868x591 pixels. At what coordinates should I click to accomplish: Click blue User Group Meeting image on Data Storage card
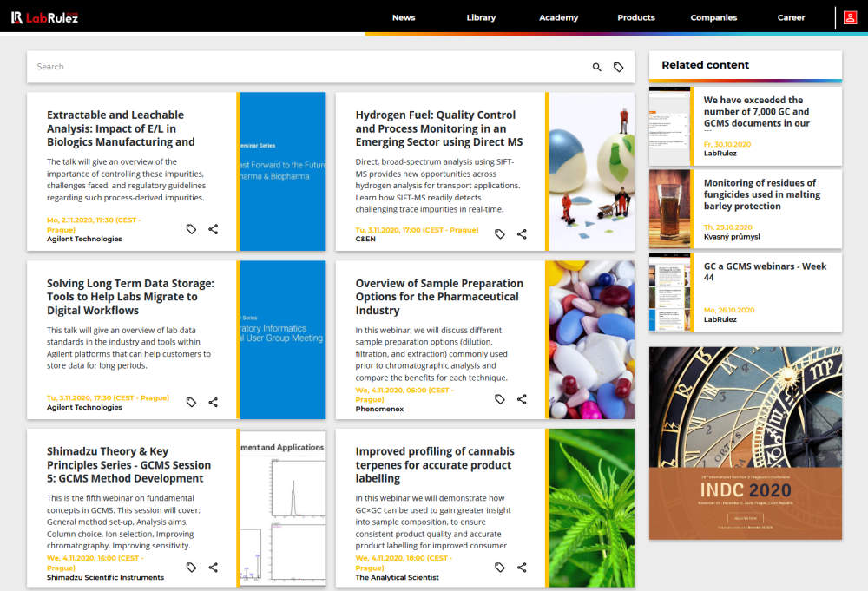[283, 340]
